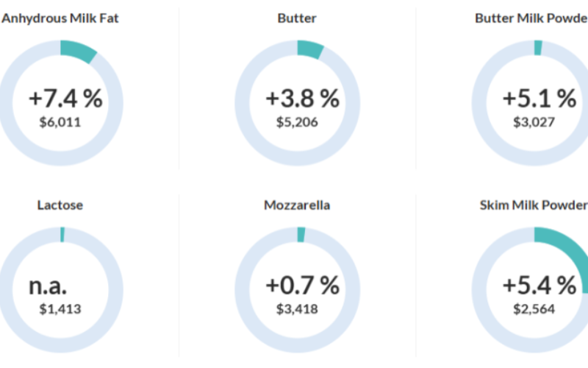Click the Anhydrous Milk Fat title

(x=60, y=18)
